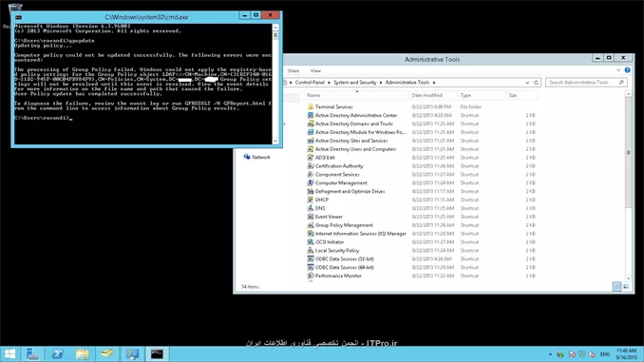Expand breadcrumb arrow after System and Security
Viewport: 644px width, 362px height.
(381, 83)
